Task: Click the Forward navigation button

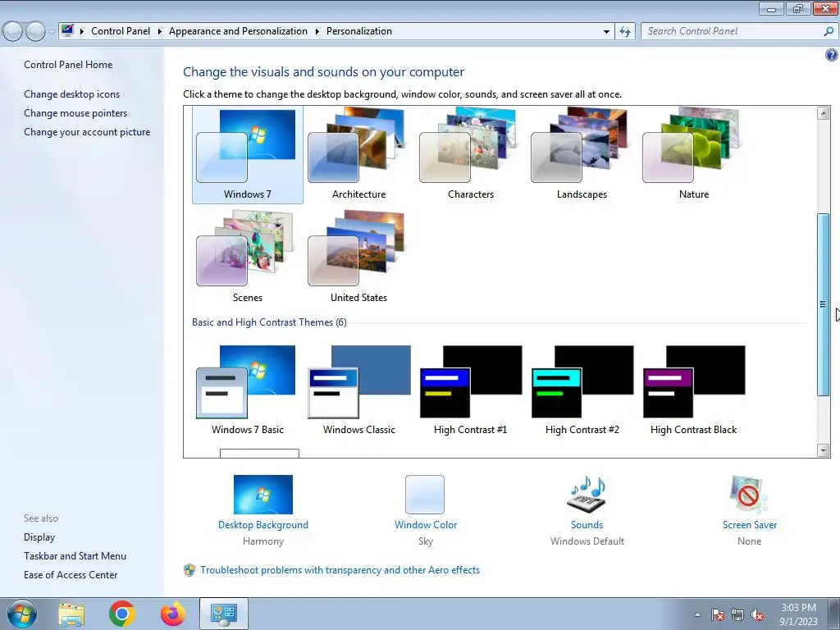Action: tap(36, 32)
